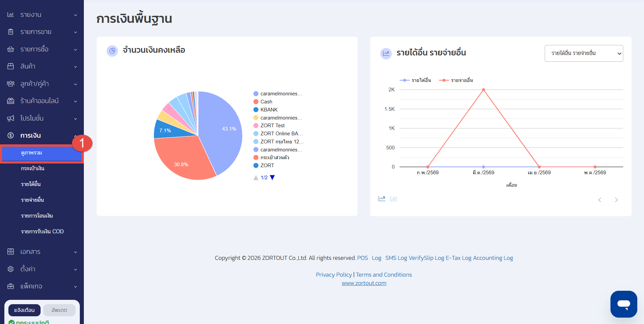Open the Privacy Policy link
The height and width of the screenshot is (324, 644).
tap(334, 275)
